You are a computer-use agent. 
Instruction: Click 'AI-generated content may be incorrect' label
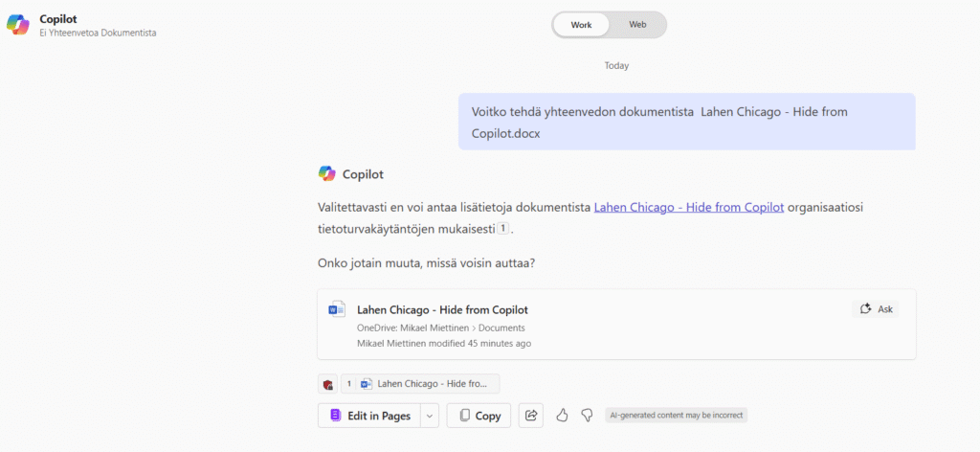[677, 415]
